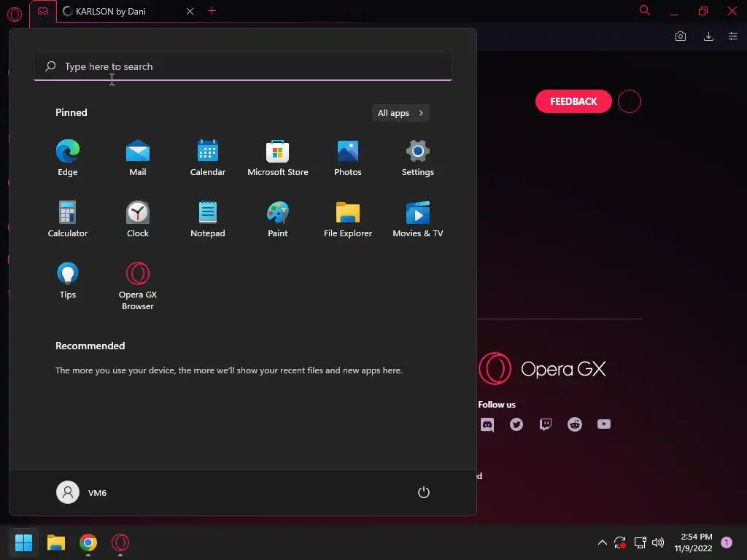
Task: Click the search tabs magnifier icon
Action: tap(645, 10)
